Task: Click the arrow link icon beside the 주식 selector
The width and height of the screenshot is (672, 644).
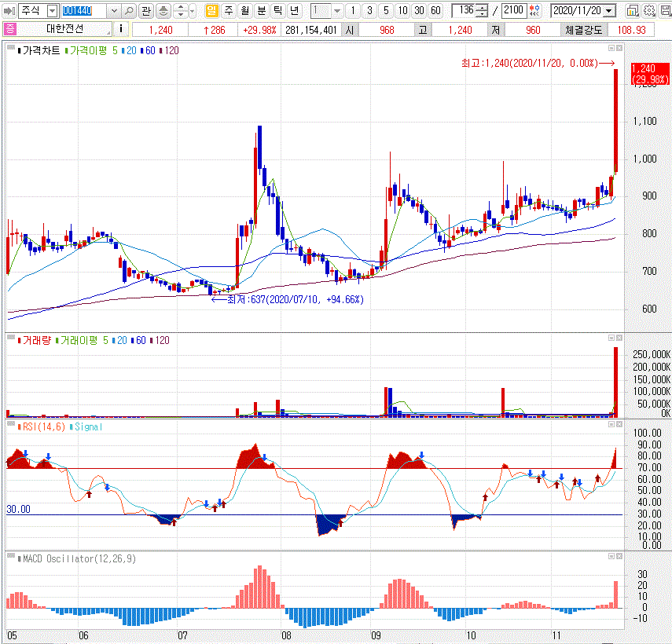Action: [9, 11]
